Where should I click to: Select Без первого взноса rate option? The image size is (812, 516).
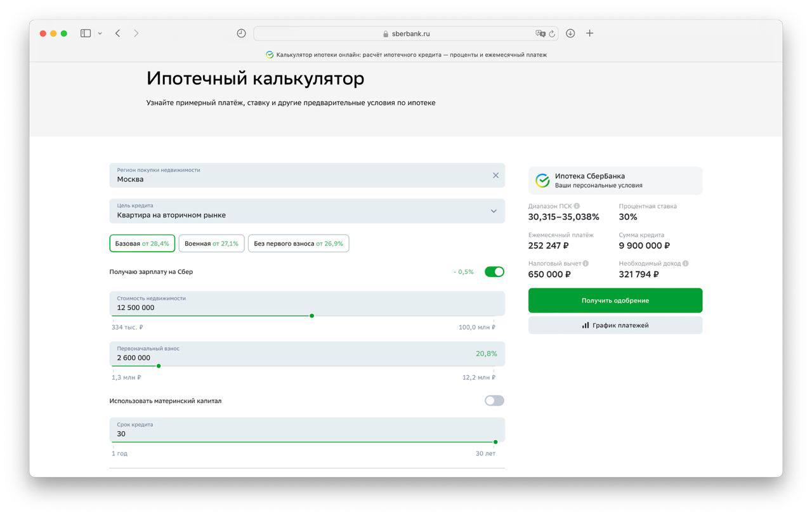click(298, 243)
